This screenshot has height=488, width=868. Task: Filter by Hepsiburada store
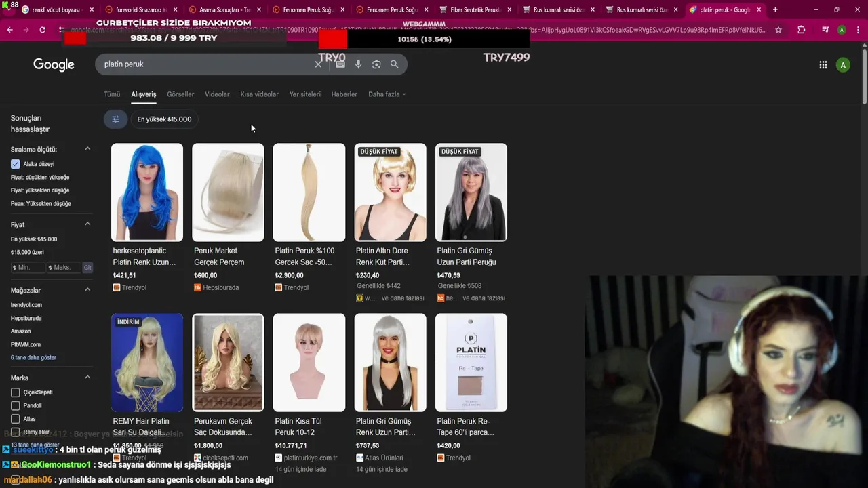pos(26,318)
